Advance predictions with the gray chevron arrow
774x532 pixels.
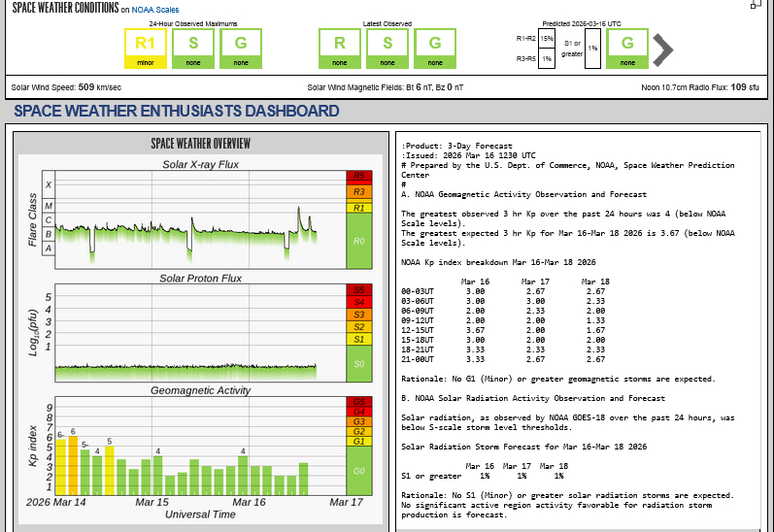(663, 50)
